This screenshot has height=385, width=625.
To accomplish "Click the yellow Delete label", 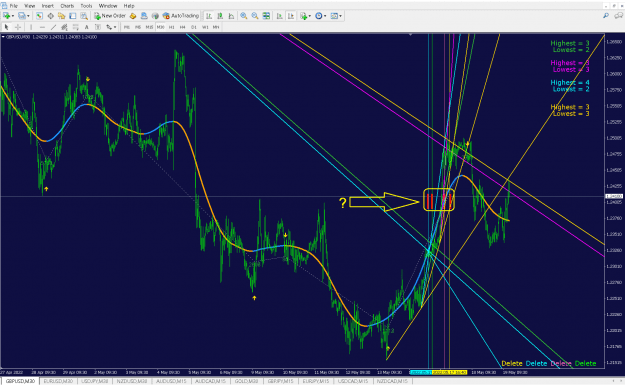I will (512, 363).
